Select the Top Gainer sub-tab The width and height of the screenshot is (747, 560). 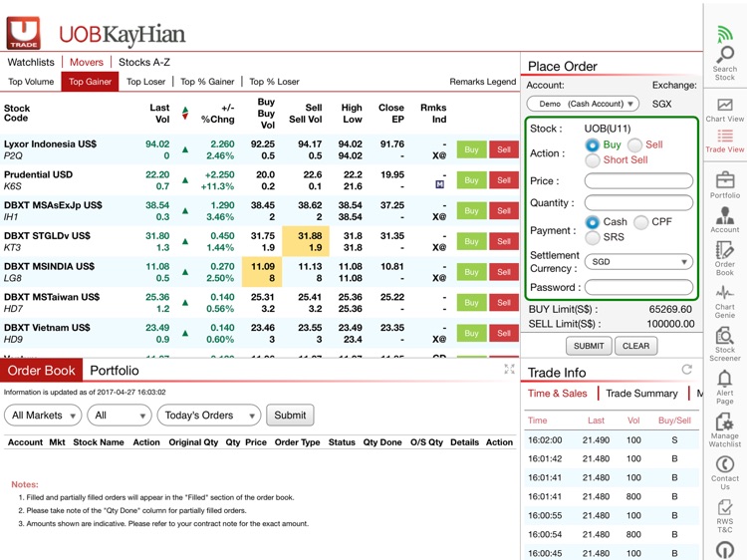[90, 82]
